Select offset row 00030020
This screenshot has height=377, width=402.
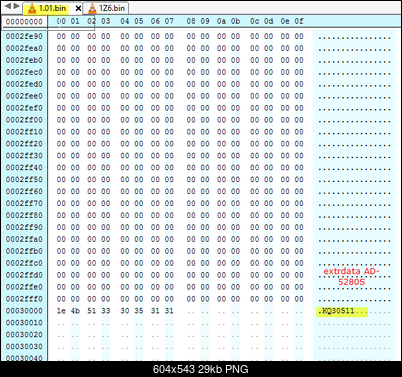tap(24, 335)
